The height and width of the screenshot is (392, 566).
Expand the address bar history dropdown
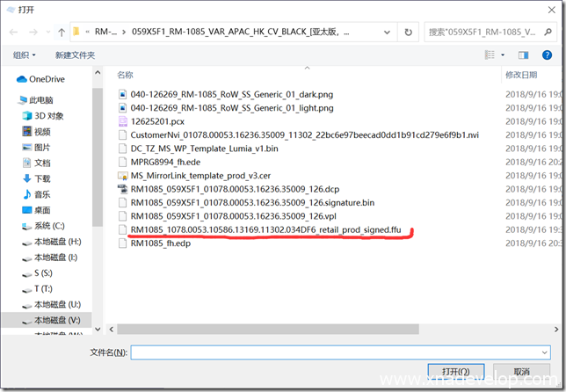(389, 32)
